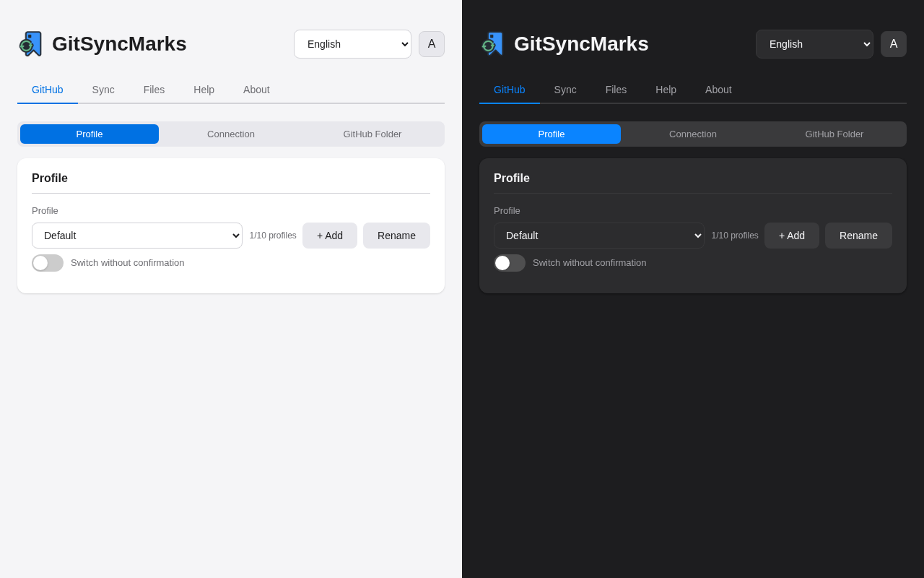Image resolution: width=924 pixels, height=578 pixels.
Task: View the About tab in dark panel
Action: 718,90
